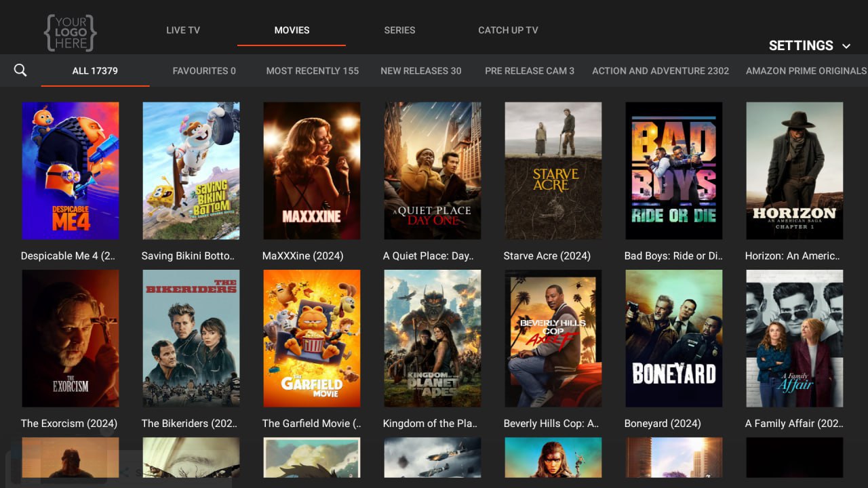Click the "Horizon: An Americ.." title

(x=792, y=256)
